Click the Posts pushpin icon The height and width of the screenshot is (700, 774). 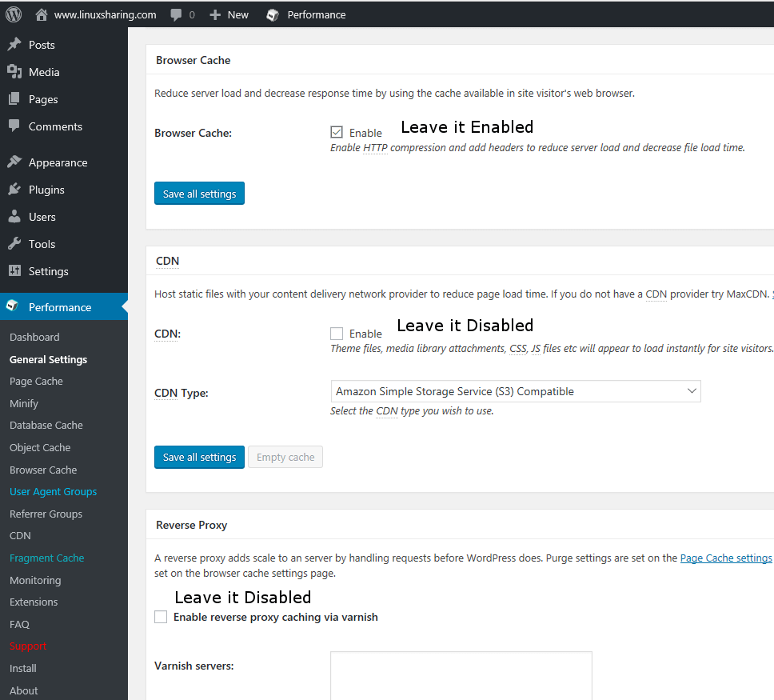tap(14, 45)
